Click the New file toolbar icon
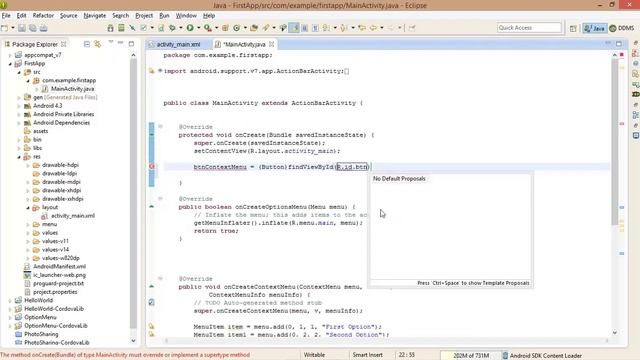640x360 pixels. [4, 28]
